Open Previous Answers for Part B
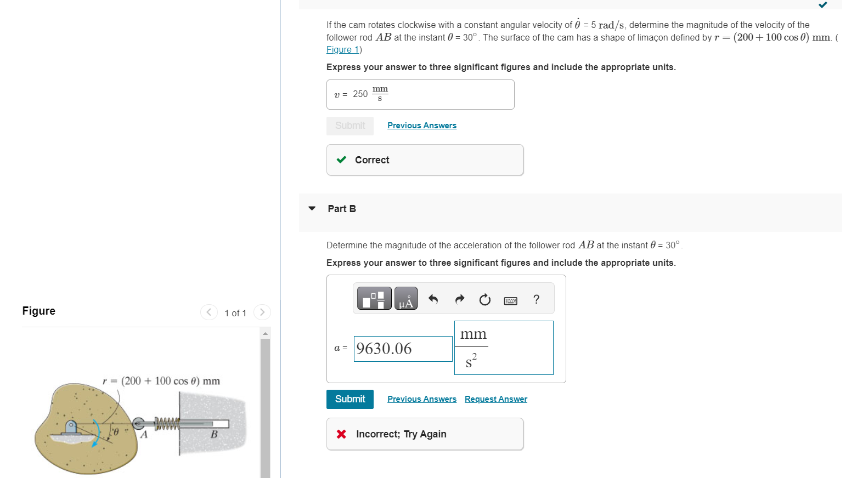Image resolution: width=868 pixels, height=478 pixels. (x=421, y=399)
